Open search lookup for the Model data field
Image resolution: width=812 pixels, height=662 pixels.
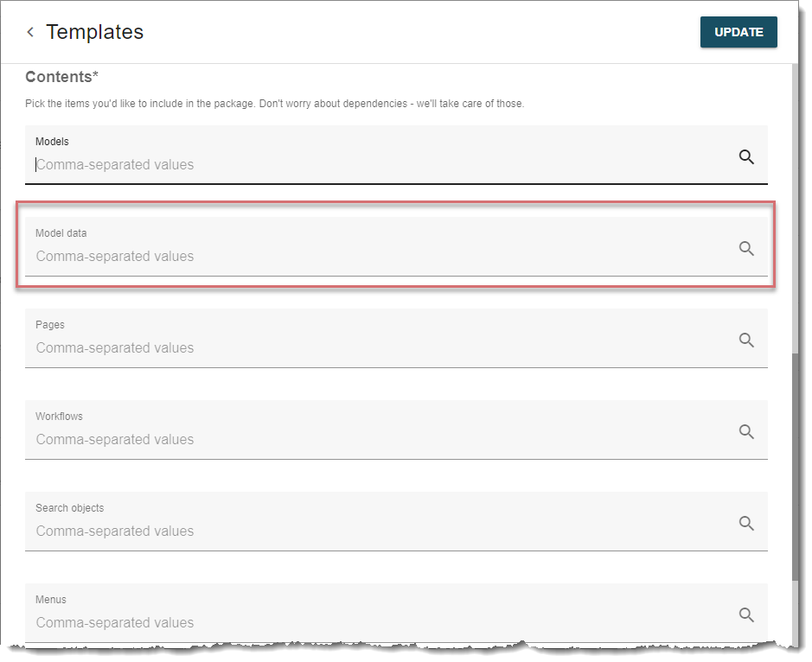pos(746,248)
